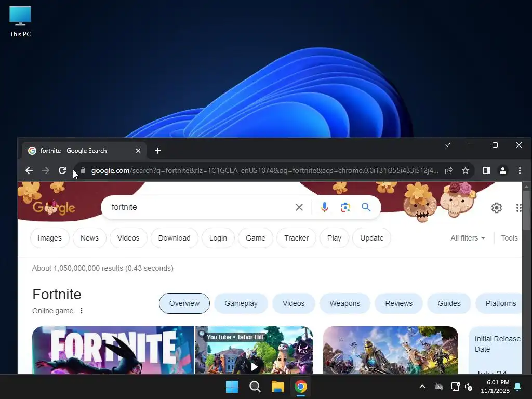This screenshot has width=532, height=399.
Task: View site information via the lock icon
Action: click(x=83, y=170)
